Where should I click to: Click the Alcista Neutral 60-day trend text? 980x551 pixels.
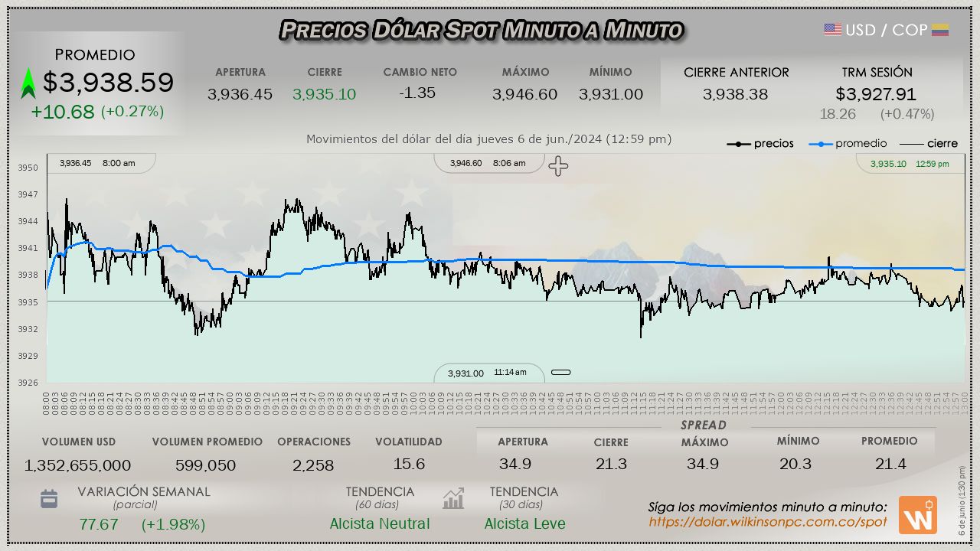(379, 524)
